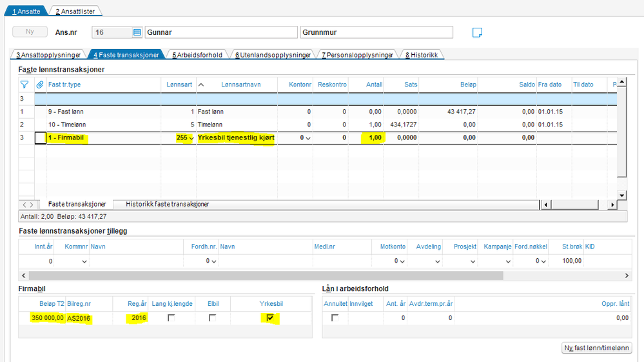Click the Bilreg.nr value AS2016
Screen dimensions: 644x362
(x=79, y=319)
